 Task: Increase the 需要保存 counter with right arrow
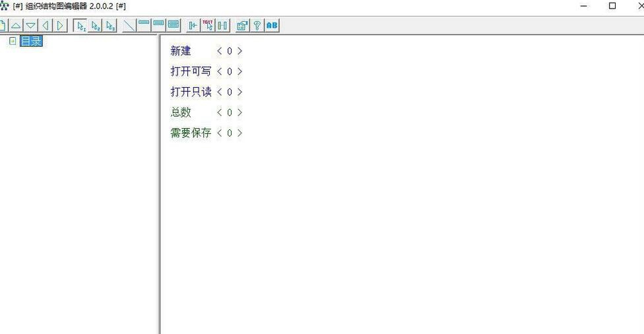pos(240,133)
